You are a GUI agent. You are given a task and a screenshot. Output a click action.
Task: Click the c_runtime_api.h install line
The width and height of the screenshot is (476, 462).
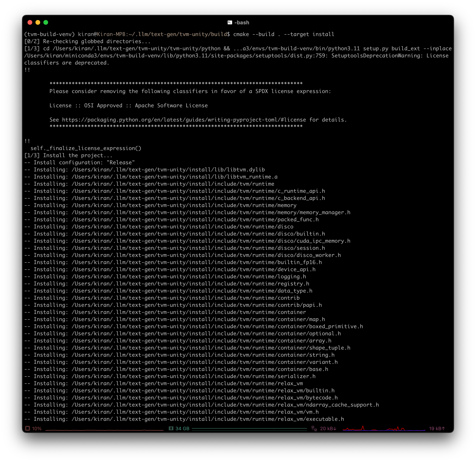click(175, 191)
